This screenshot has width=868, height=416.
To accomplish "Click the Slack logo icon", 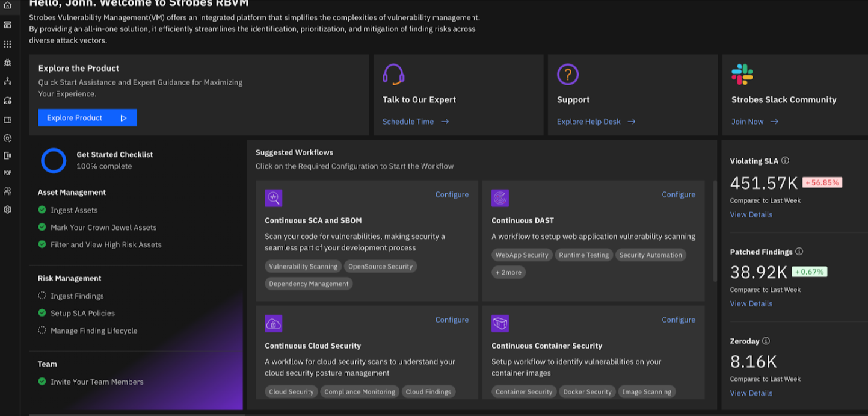I will (x=742, y=75).
